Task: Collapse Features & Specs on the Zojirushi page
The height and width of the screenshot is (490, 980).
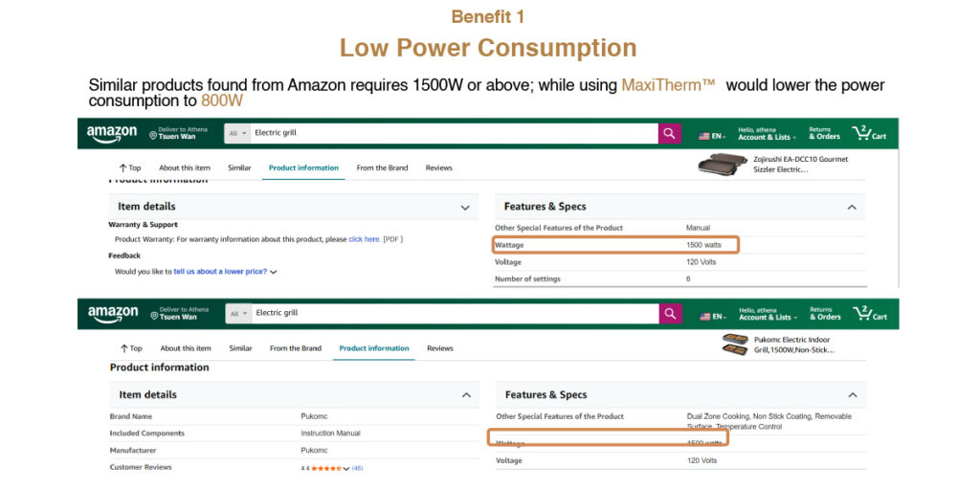Action: (851, 207)
